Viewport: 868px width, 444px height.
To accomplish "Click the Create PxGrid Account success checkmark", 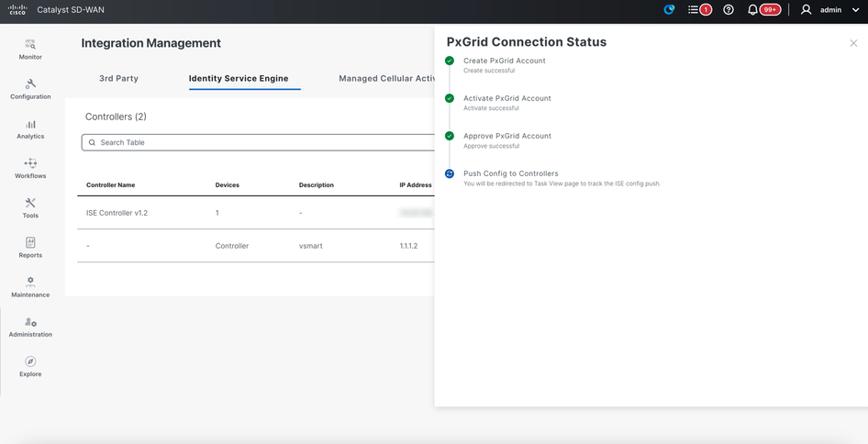I will coord(450,61).
